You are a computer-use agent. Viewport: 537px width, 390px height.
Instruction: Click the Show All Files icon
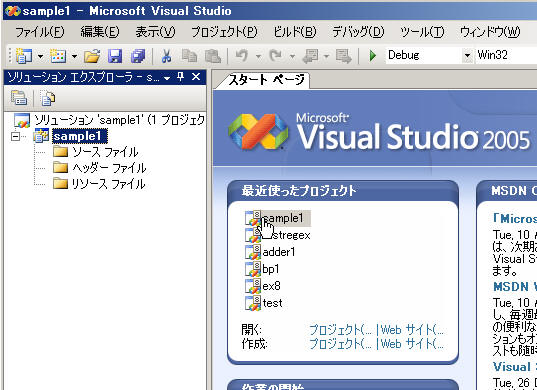point(48,98)
